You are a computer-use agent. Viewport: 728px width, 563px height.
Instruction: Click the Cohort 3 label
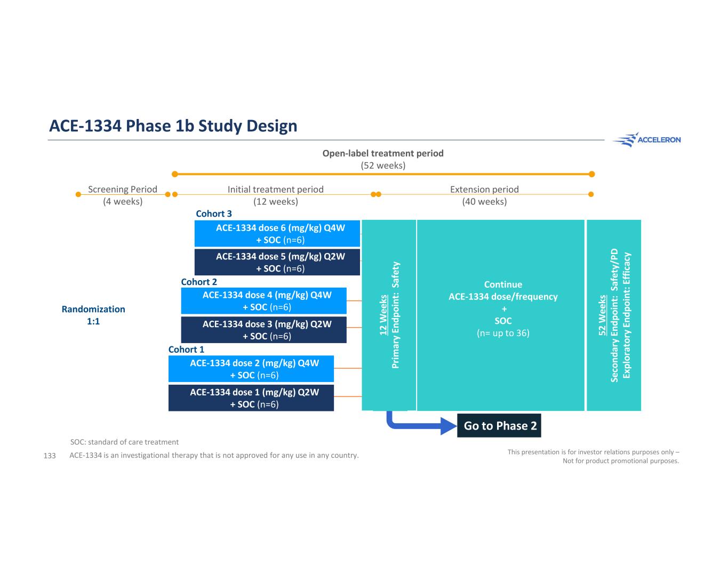click(213, 213)
